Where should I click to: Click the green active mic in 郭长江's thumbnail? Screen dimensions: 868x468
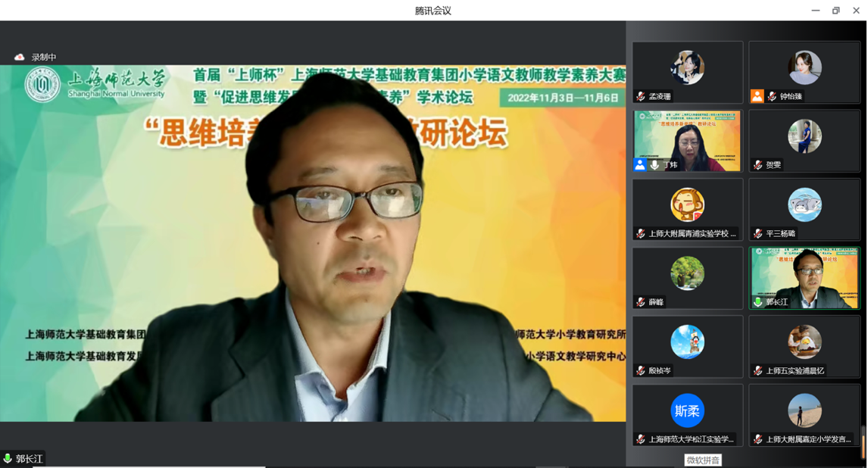pos(757,302)
